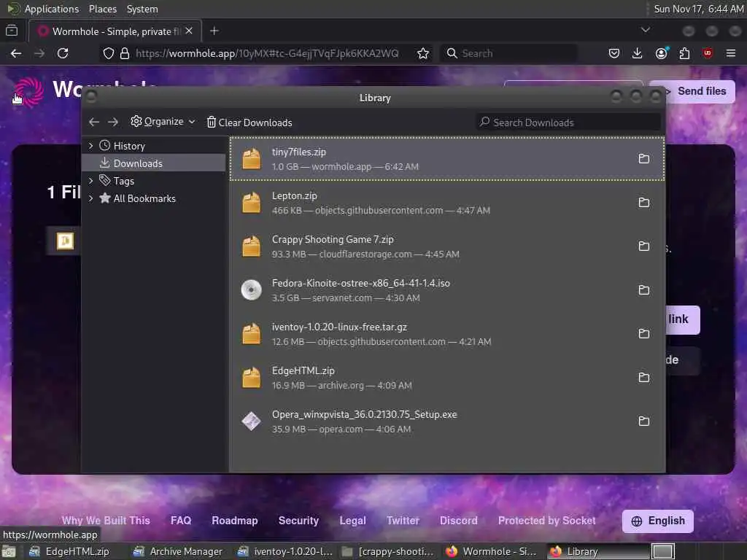Open the Discord footer link

(458, 521)
